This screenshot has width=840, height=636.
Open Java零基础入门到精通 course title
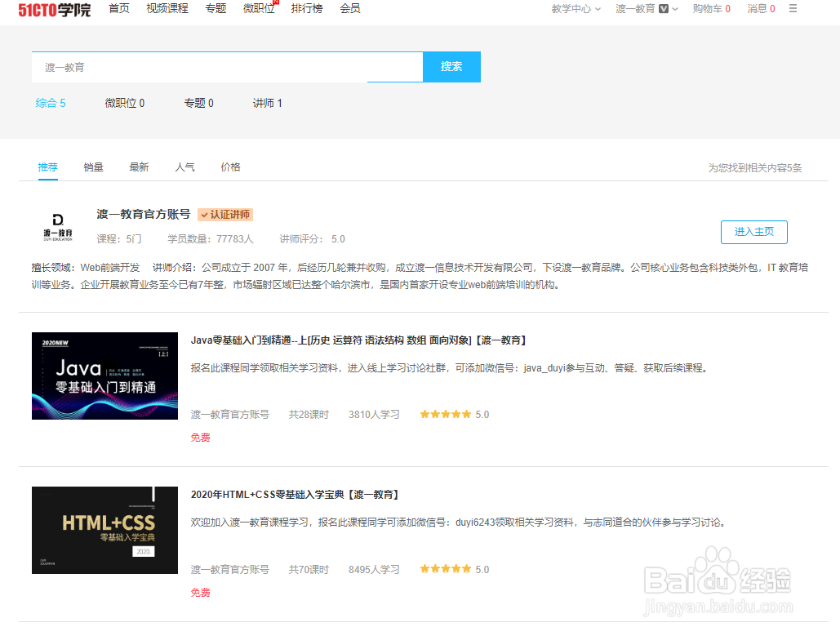358,340
